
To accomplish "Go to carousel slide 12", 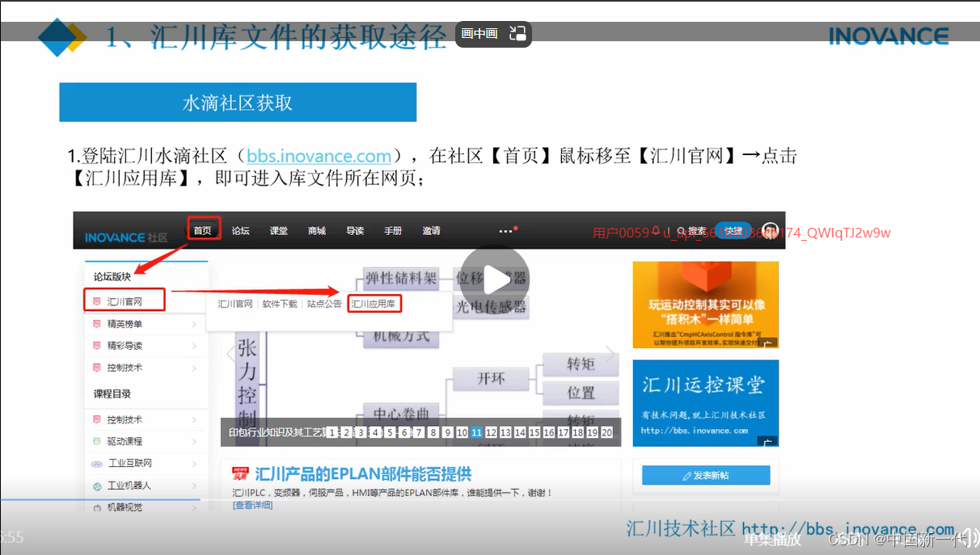I will 491,432.
